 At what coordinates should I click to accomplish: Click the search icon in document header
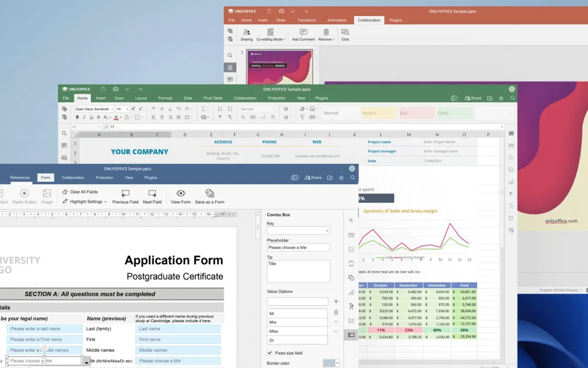pos(352,178)
